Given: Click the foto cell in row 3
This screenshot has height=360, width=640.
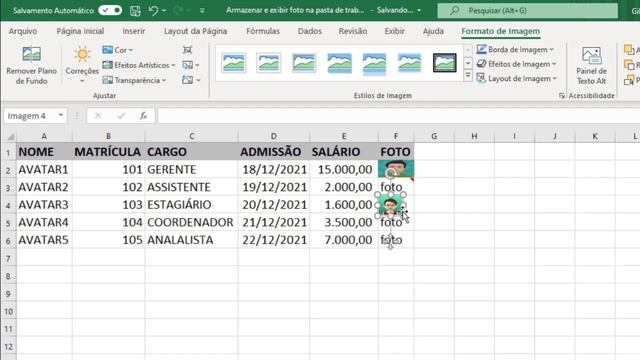Looking at the screenshot, I should (396, 187).
